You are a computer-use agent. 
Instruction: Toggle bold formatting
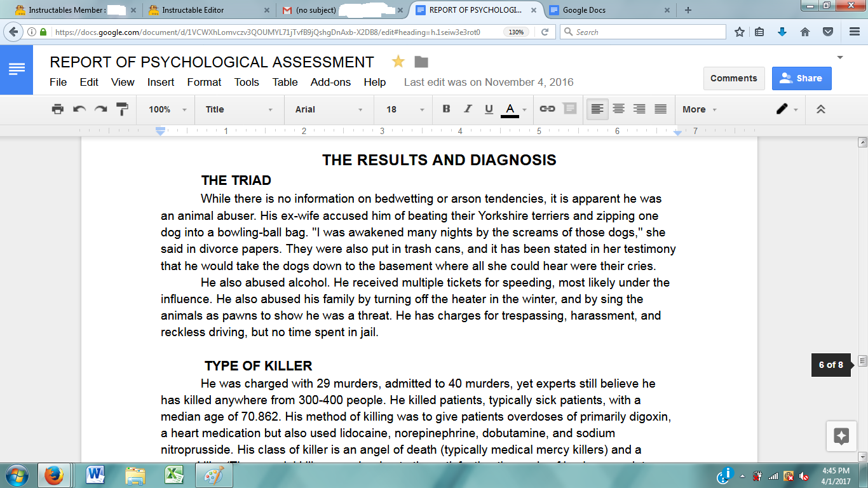(446, 109)
